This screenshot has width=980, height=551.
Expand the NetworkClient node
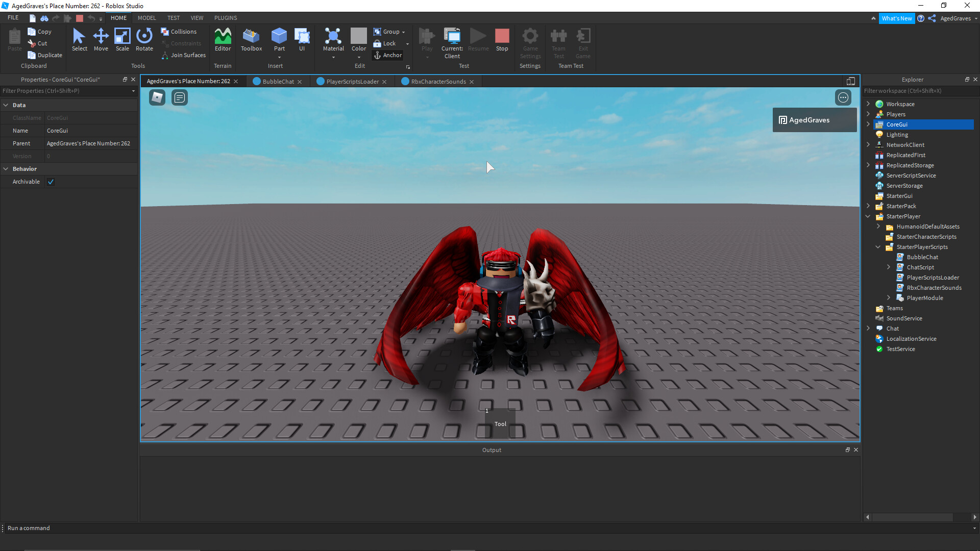point(868,144)
